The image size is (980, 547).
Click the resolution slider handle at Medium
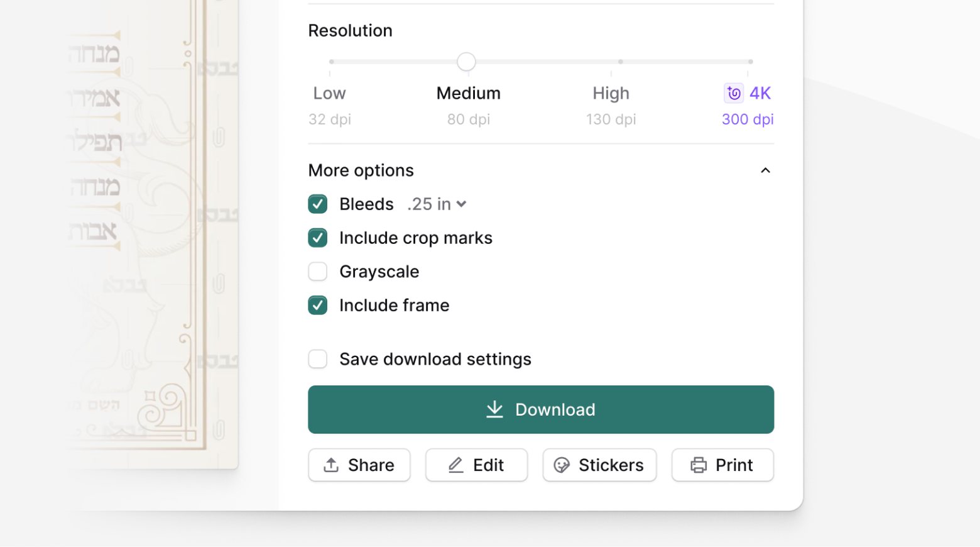tap(466, 62)
